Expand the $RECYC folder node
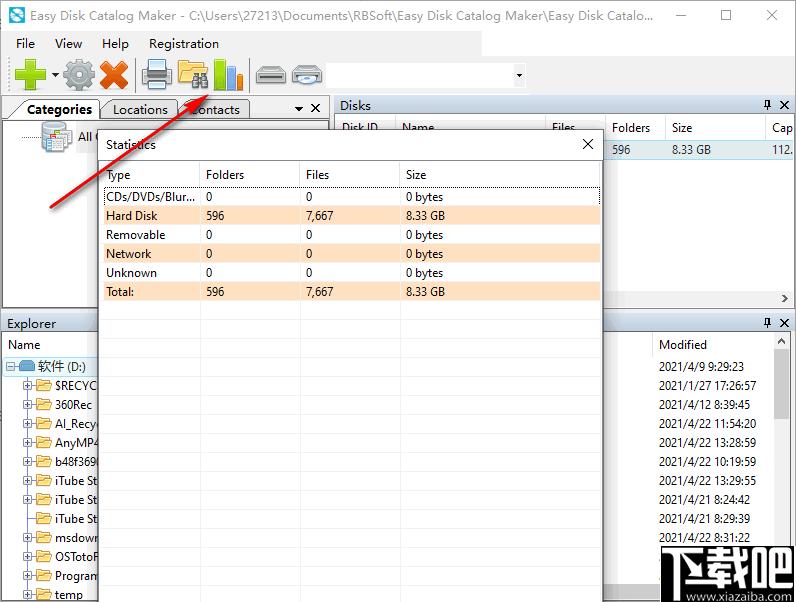This screenshot has width=796, height=602. point(27,385)
